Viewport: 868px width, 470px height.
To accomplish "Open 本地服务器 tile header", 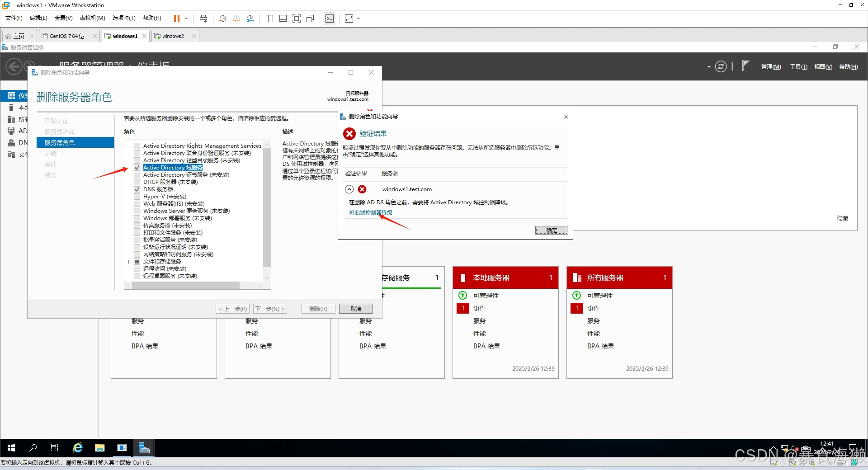I will 505,277.
